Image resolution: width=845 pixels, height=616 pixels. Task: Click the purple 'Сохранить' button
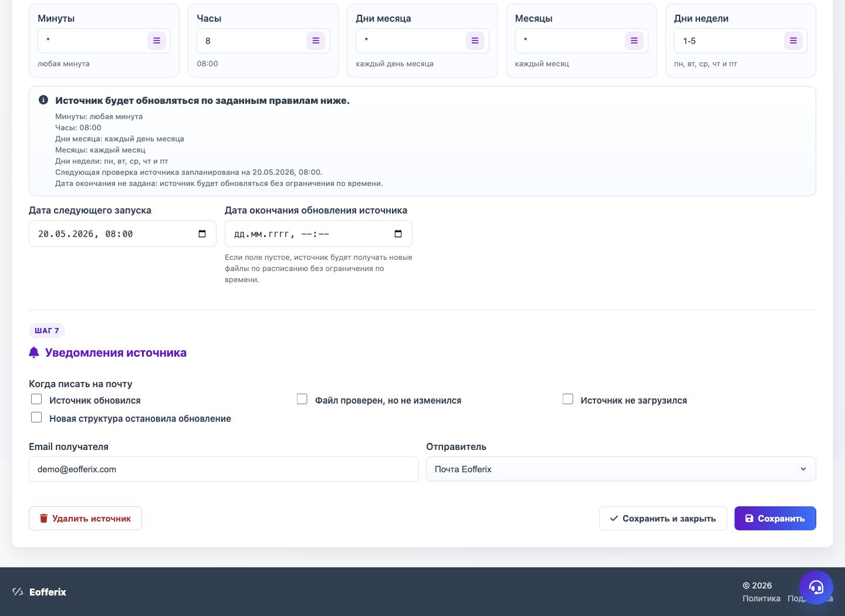pos(775,518)
